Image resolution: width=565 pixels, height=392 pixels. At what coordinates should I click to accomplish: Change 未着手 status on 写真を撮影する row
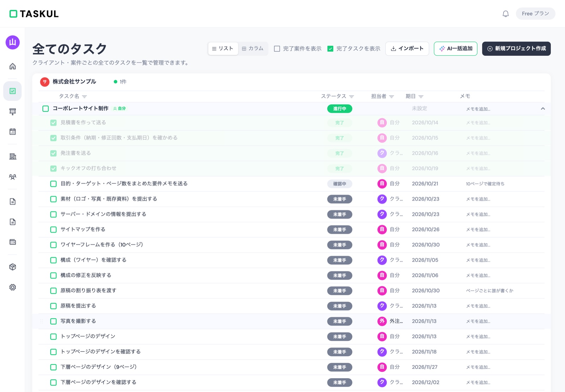339,321
